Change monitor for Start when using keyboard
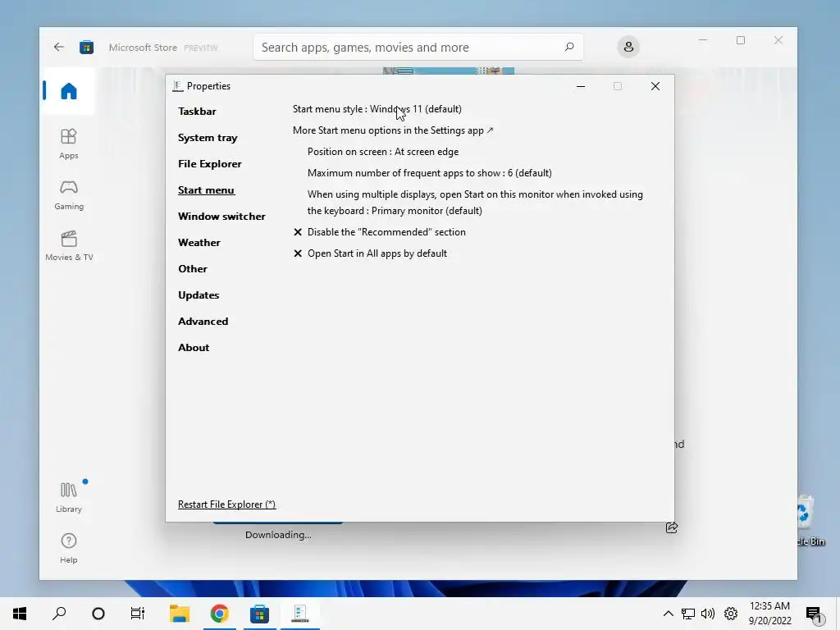 click(475, 203)
